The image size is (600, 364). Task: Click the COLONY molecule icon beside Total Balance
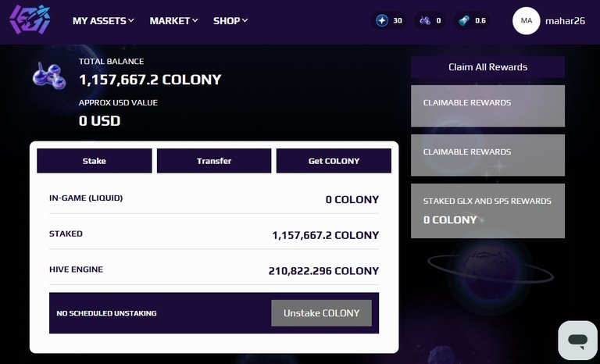click(48, 76)
